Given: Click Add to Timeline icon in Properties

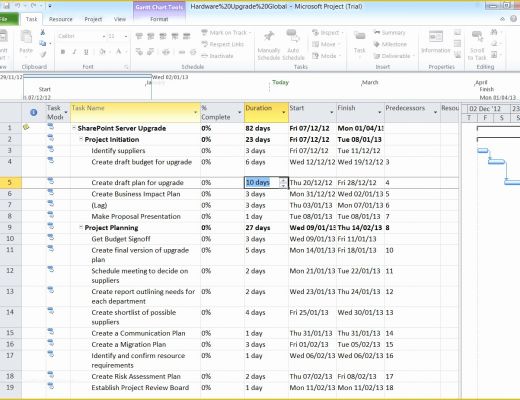Looking at the screenshot, I should 457,54.
